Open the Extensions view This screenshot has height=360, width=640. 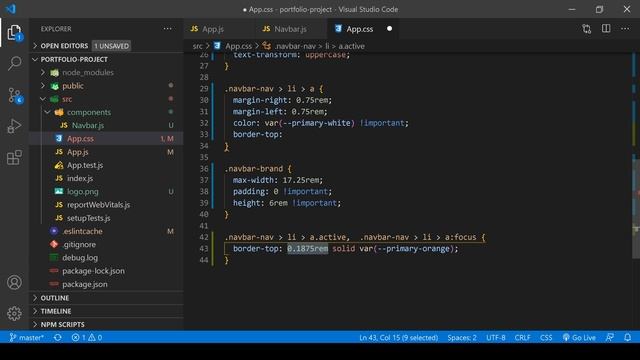click(x=14, y=158)
